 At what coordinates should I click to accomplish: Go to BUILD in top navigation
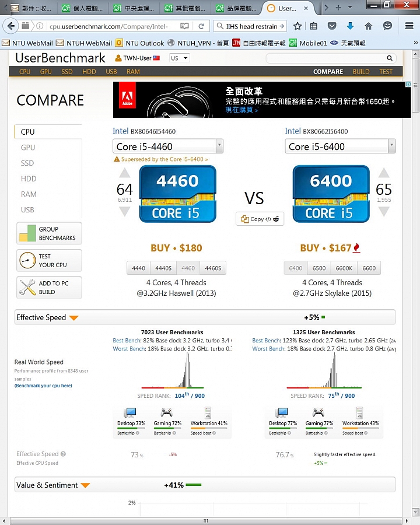point(361,72)
